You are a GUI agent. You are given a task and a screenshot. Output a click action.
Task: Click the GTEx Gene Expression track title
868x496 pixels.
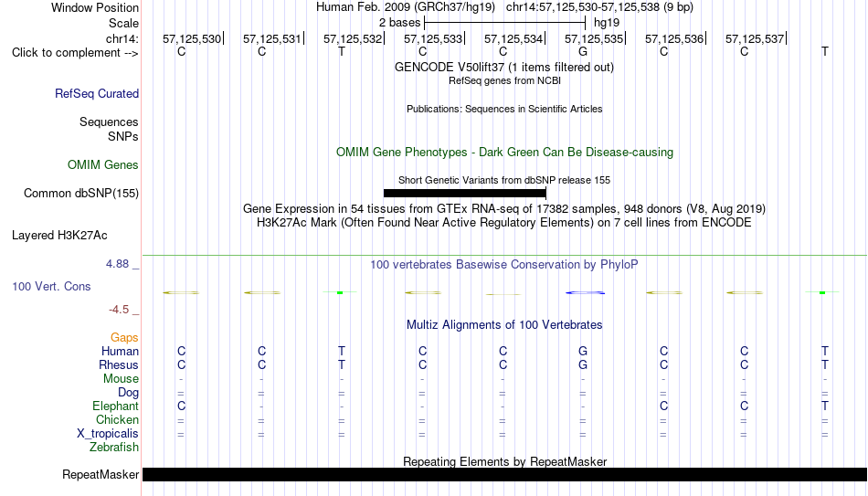point(504,208)
